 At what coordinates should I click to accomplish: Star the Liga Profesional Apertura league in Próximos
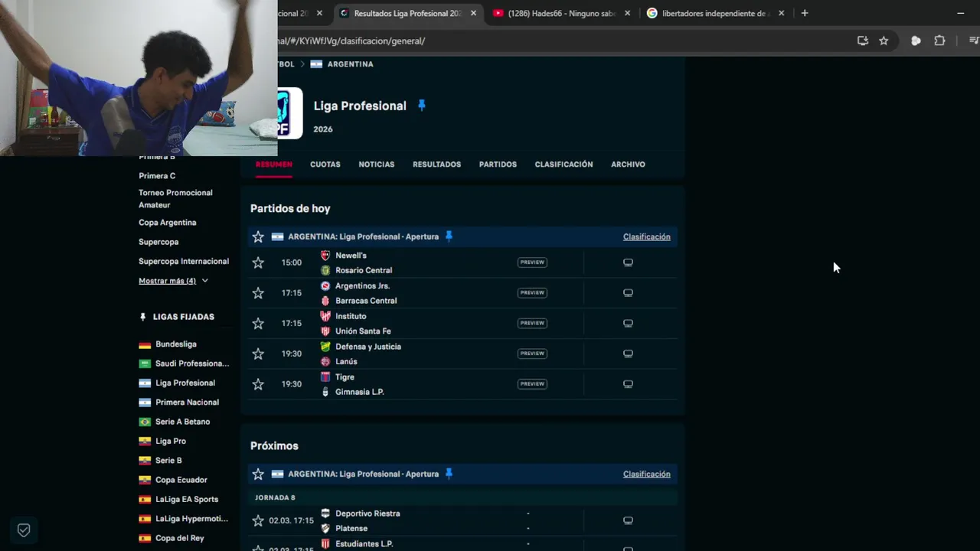click(x=258, y=474)
